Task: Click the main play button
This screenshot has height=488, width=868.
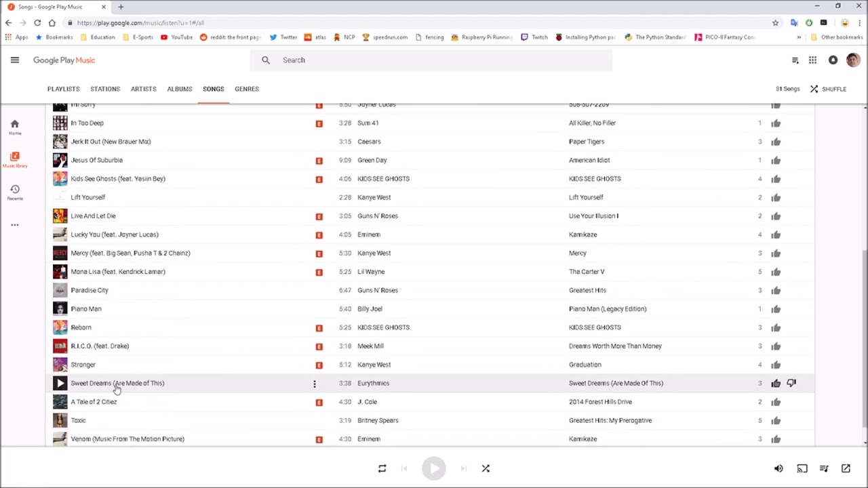Action: [434, 468]
